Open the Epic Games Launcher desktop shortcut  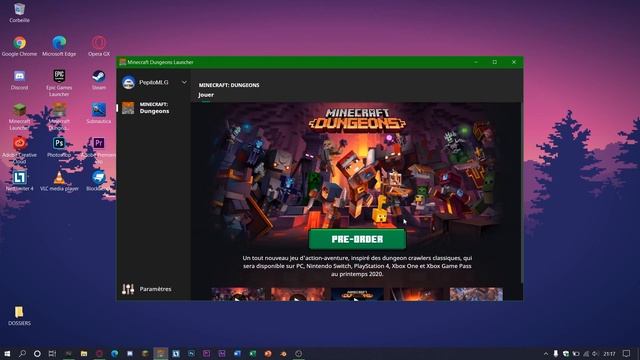(59, 82)
